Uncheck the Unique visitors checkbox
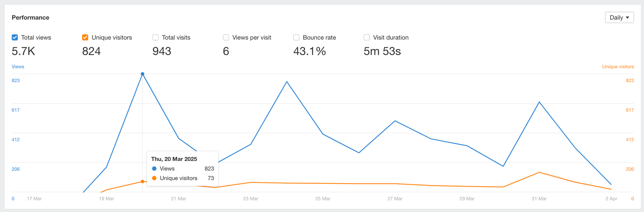Image resolution: width=644 pixels, height=212 pixels. [x=85, y=37]
